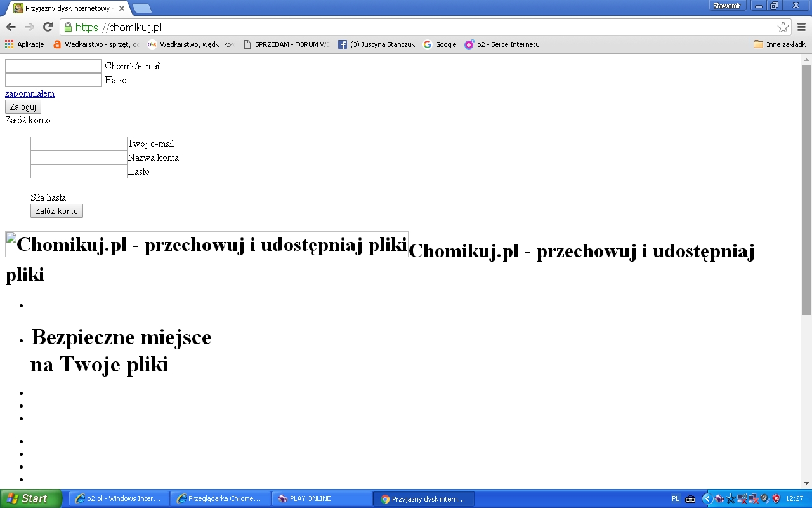Switch to PLAY ONLINE taskbar item

322,498
